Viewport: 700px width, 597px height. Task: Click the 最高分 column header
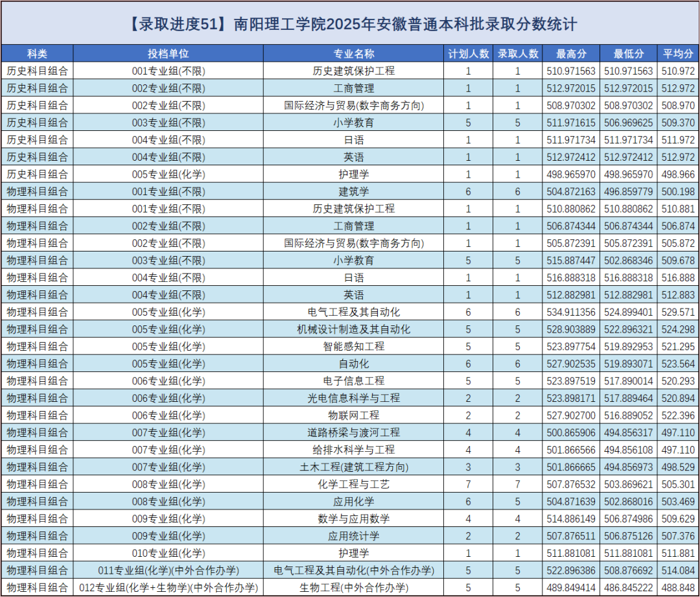point(571,54)
